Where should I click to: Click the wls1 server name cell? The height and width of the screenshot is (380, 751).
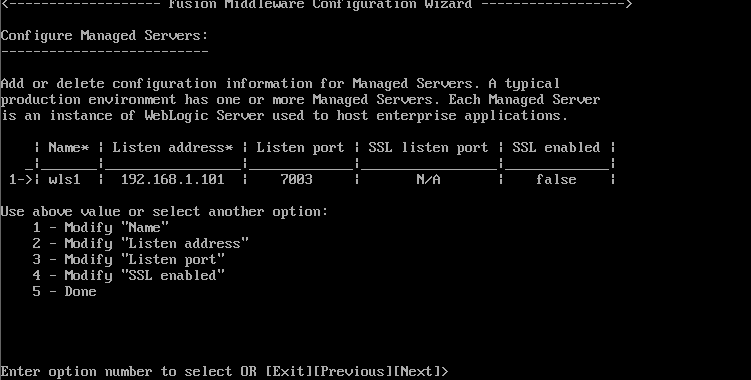tap(65, 179)
